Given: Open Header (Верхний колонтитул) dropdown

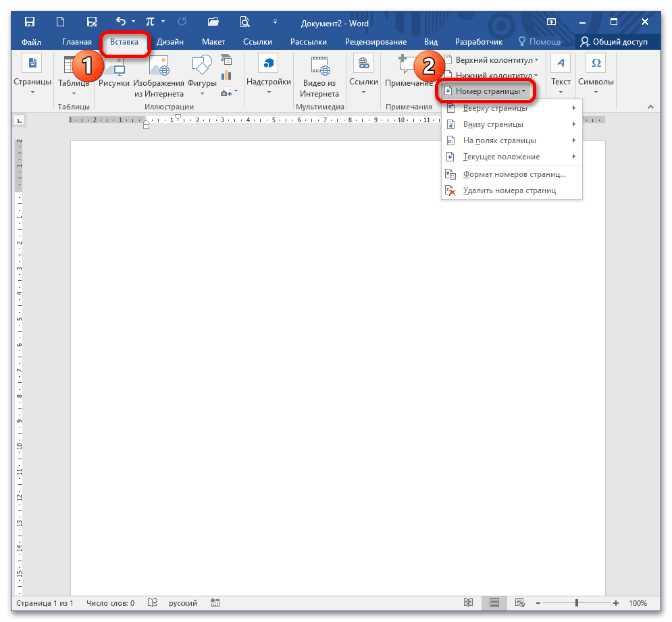Looking at the screenshot, I should pos(492,60).
